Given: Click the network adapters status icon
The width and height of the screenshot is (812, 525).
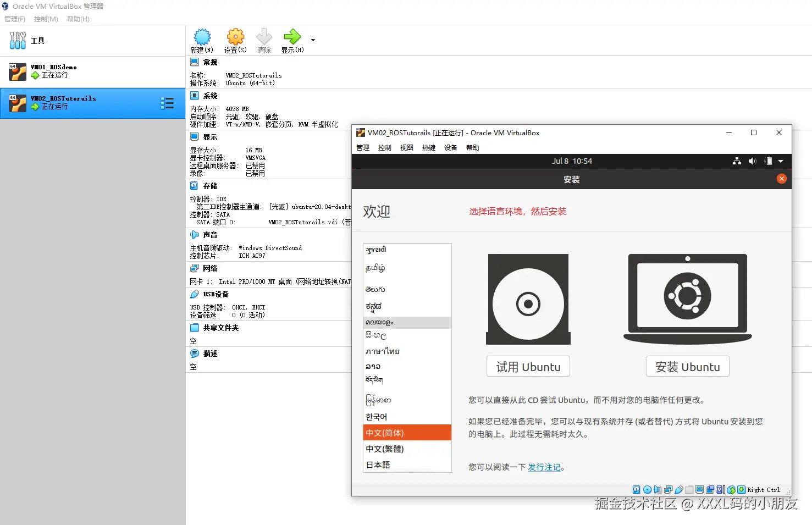Looking at the screenshot, I should point(669,489).
